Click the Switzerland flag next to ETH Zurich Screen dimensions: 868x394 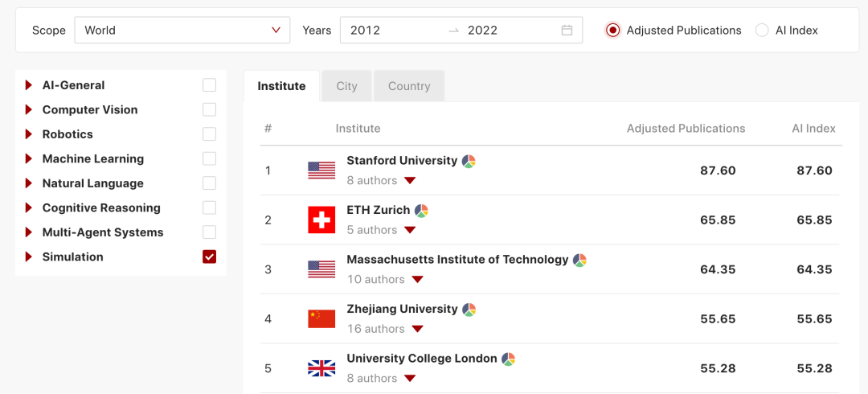coord(321,220)
